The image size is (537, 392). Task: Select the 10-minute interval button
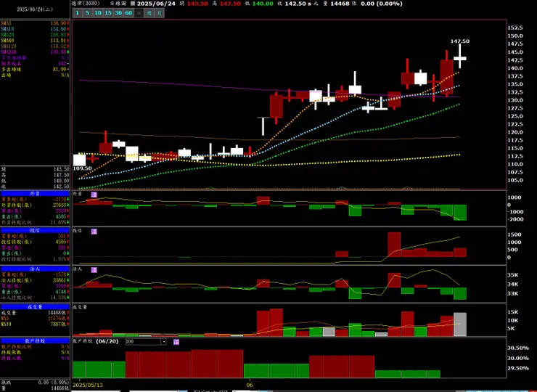[x=98, y=13]
